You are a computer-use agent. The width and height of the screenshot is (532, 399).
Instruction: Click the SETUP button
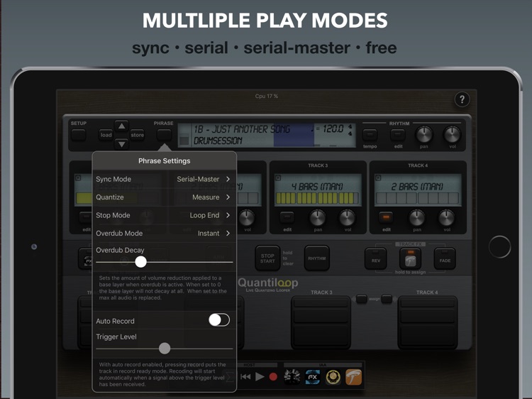(x=78, y=135)
